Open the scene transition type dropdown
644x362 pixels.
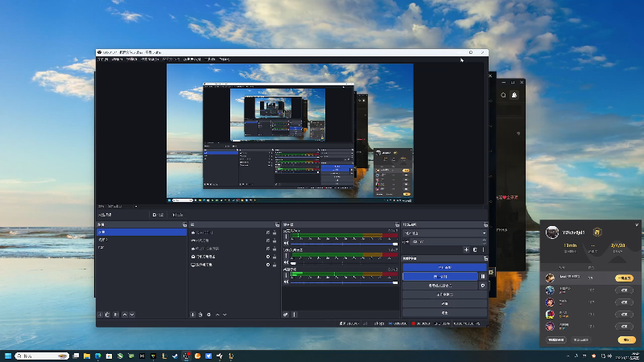tap(444, 232)
